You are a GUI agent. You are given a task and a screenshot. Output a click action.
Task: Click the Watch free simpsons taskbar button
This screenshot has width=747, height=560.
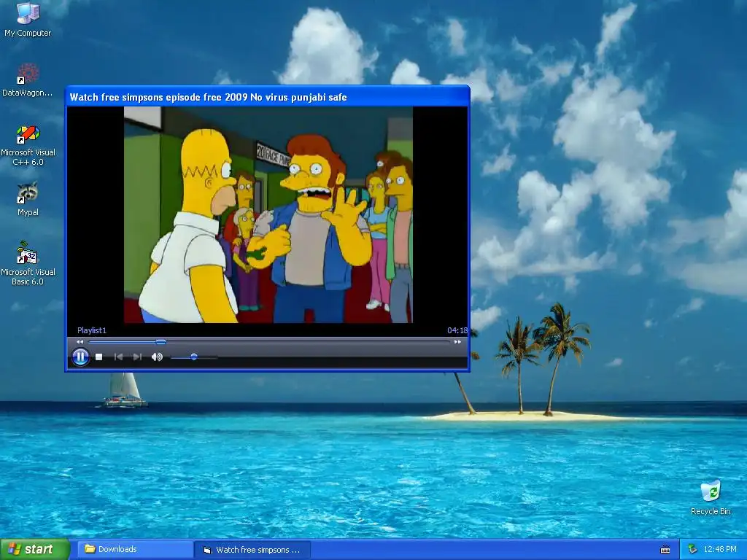pos(252,550)
